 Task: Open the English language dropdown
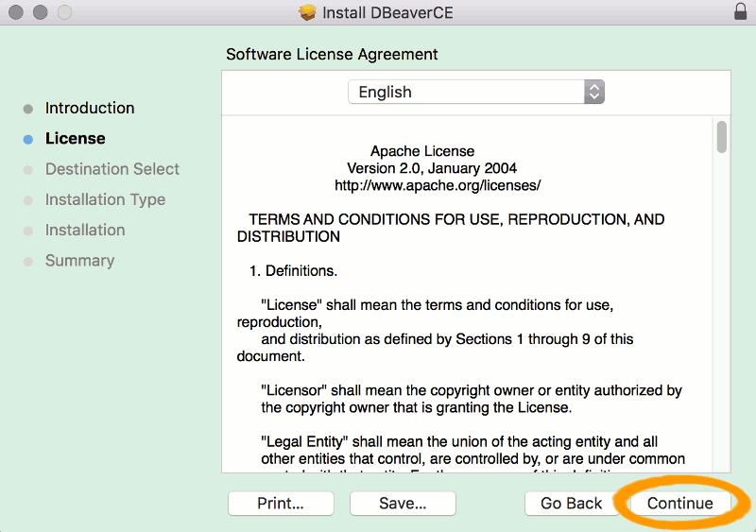476,92
